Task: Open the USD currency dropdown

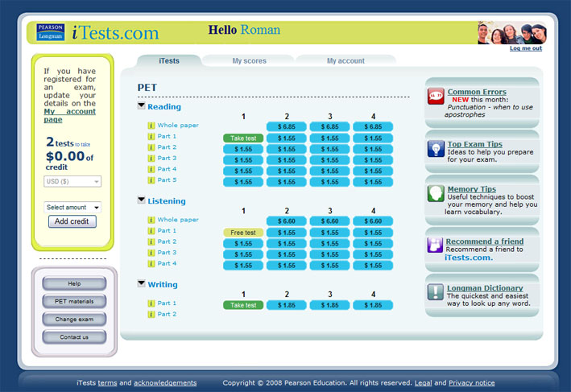Action: (x=72, y=182)
